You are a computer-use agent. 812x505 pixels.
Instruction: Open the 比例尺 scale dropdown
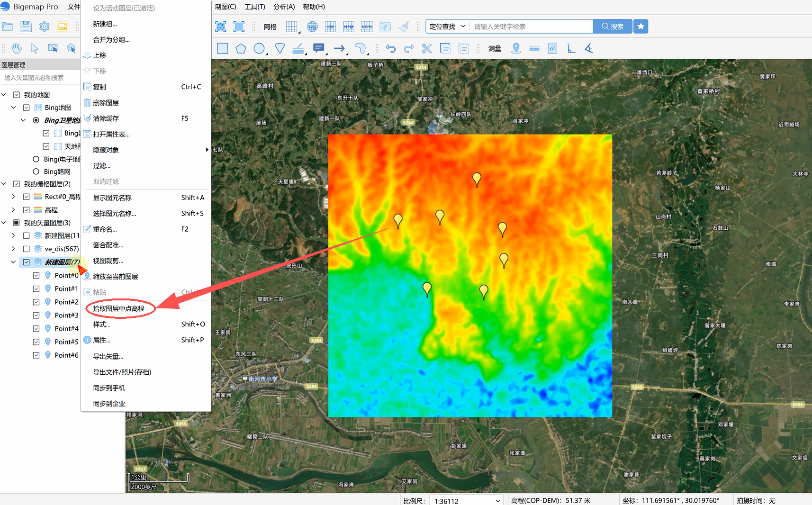[x=466, y=501]
